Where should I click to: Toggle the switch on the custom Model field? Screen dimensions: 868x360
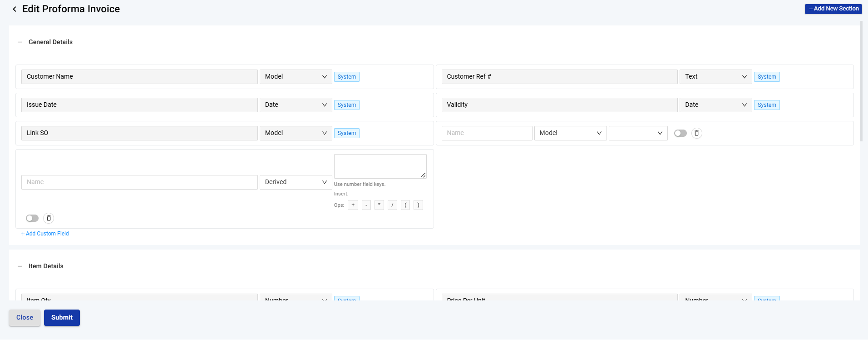pyautogui.click(x=680, y=133)
